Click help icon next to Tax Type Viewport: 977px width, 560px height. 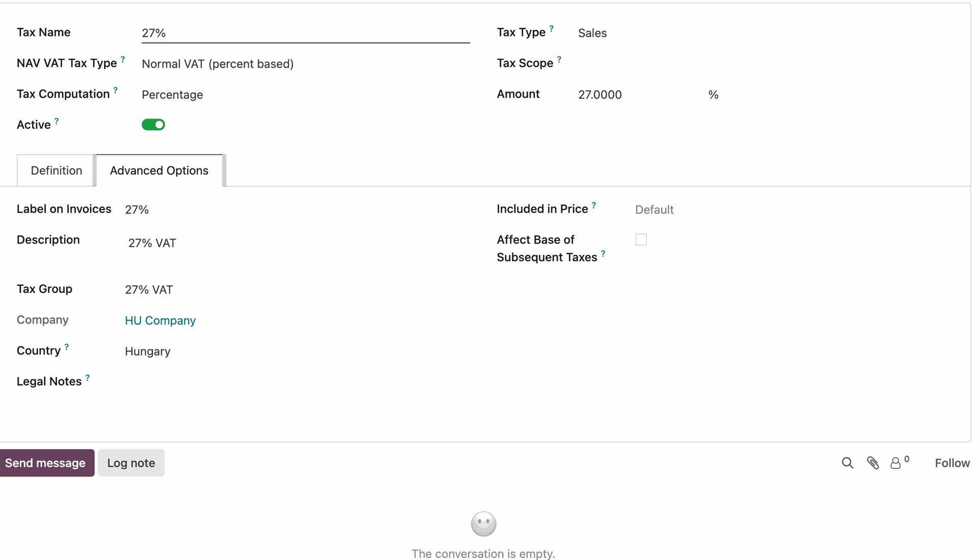(x=552, y=28)
